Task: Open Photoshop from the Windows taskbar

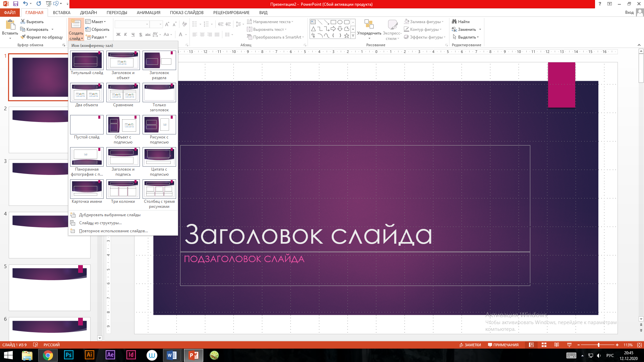Action: [68, 355]
